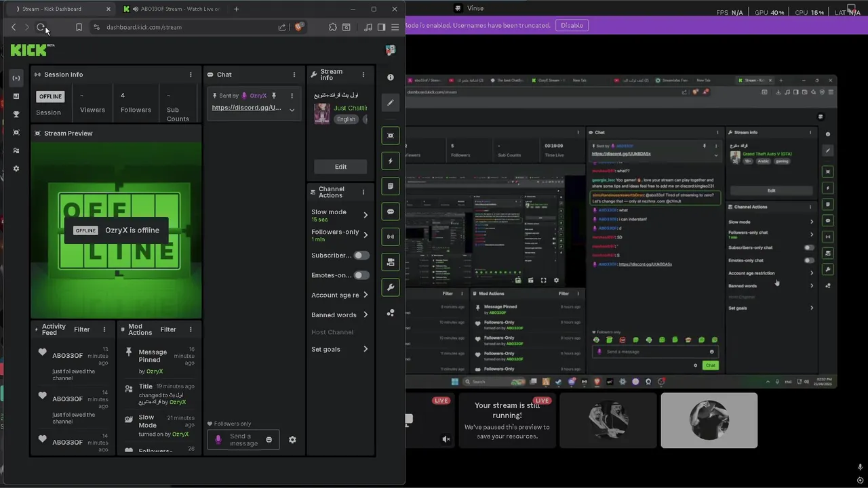Screen dimensions: 868x488
Task: Toggle Emotes-only chat switch
Action: pos(361,275)
